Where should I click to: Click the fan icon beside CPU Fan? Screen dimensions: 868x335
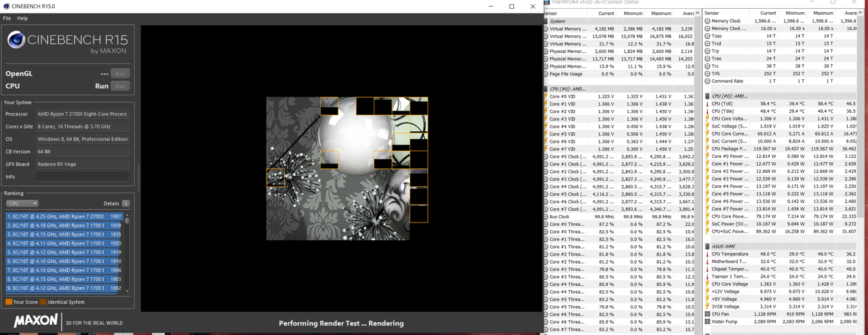707,314
